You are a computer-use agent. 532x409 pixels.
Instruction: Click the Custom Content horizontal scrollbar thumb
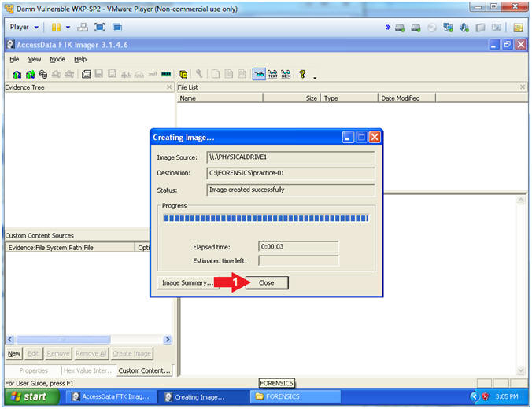coord(63,339)
